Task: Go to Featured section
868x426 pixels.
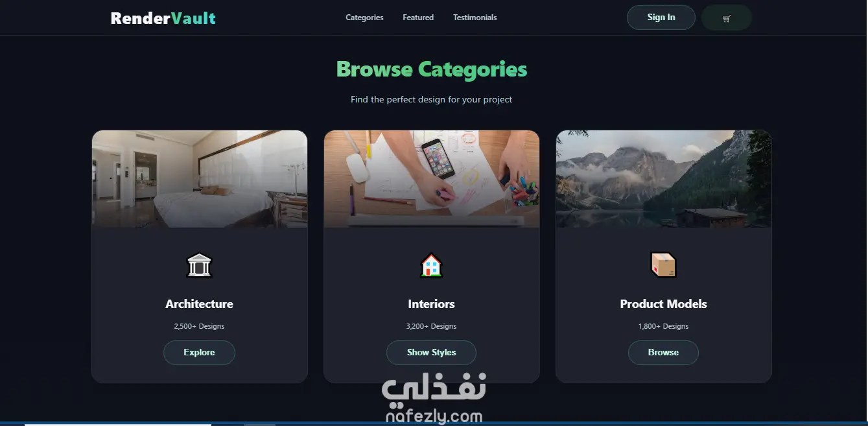Action: [x=418, y=18]
